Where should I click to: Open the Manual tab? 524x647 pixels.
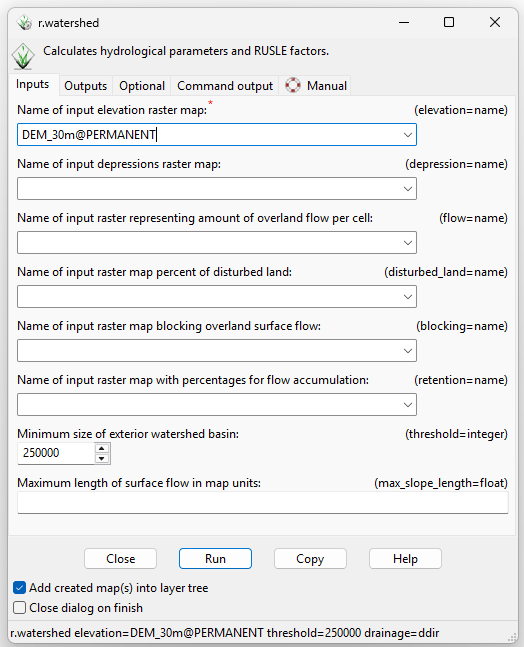coord(315,85)
